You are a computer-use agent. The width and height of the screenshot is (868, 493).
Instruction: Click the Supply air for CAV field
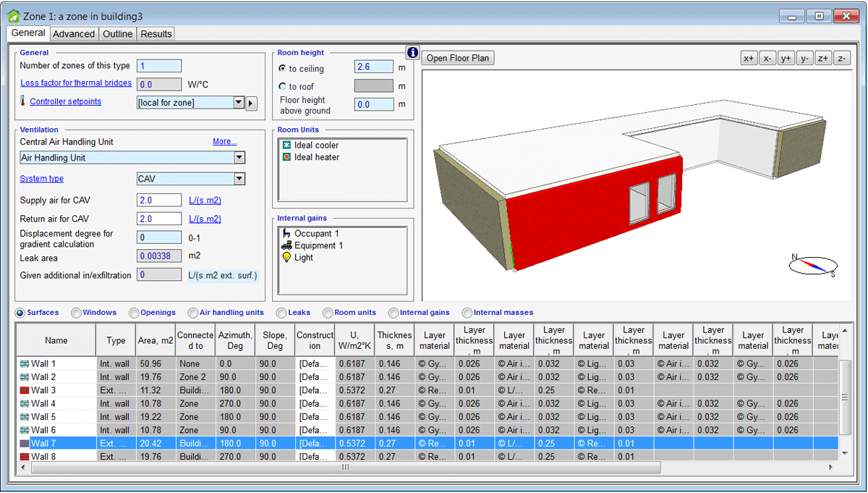(x=159, y=201)
